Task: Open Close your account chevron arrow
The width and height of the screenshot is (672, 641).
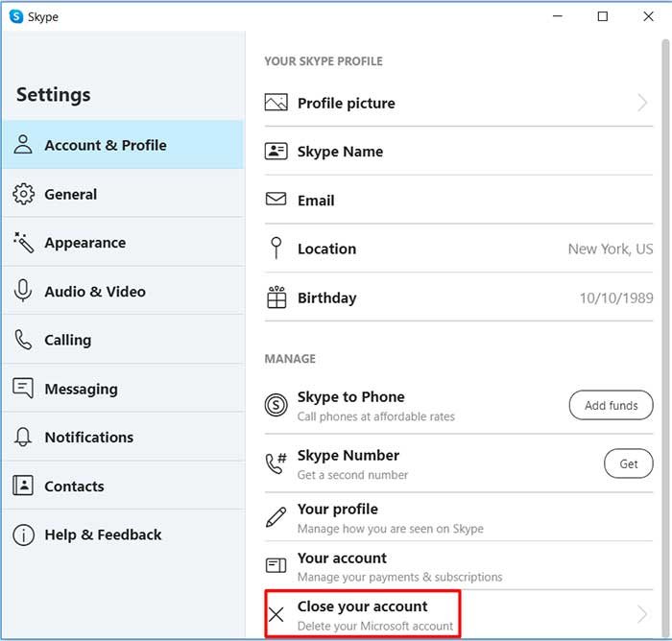Action: 642,614
